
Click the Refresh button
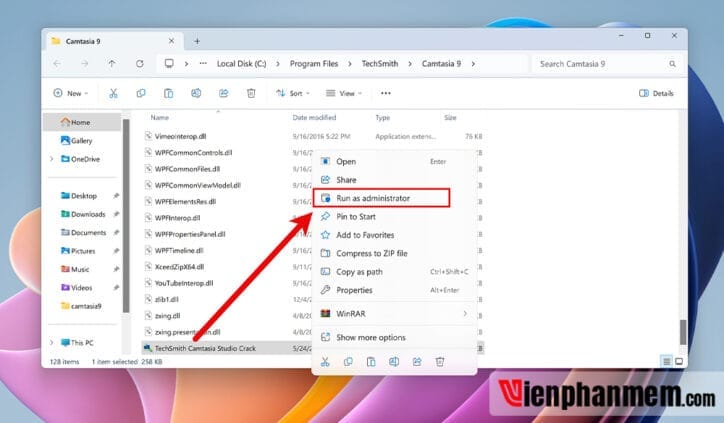tap(139, 64)
